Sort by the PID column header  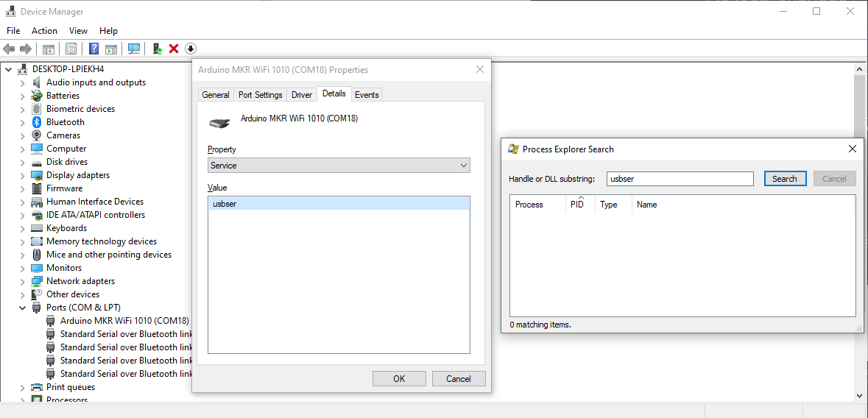click(x=580, y=205)
